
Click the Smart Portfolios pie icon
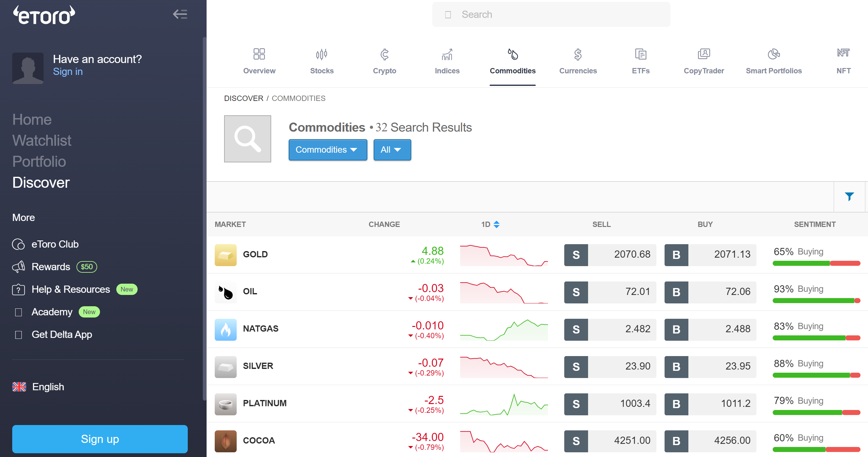click(774, 54)
